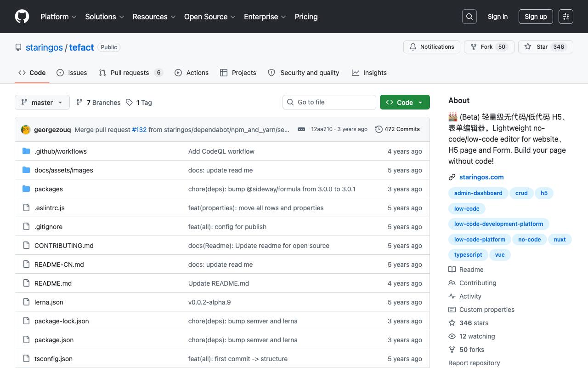Click the file icon beside CONTRIBUTING.md
Image resolution: width=588 pixels, height=368 pixels.
click(26, 246)
